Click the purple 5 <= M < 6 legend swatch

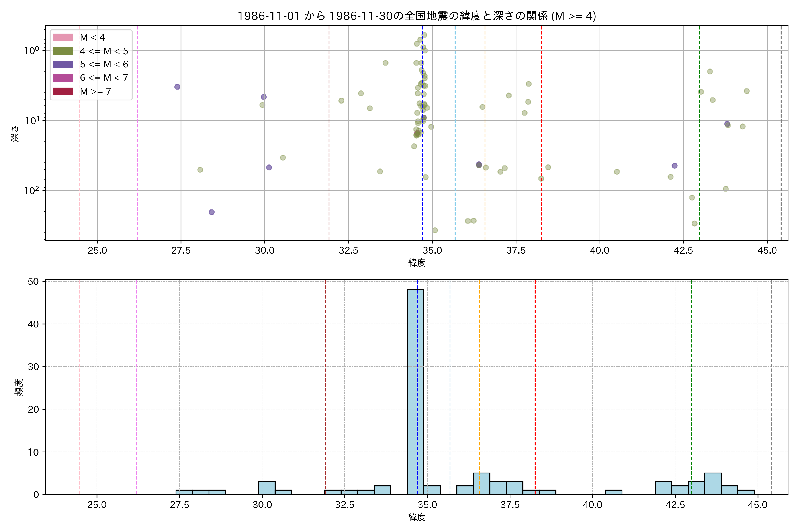coord(63,64)
